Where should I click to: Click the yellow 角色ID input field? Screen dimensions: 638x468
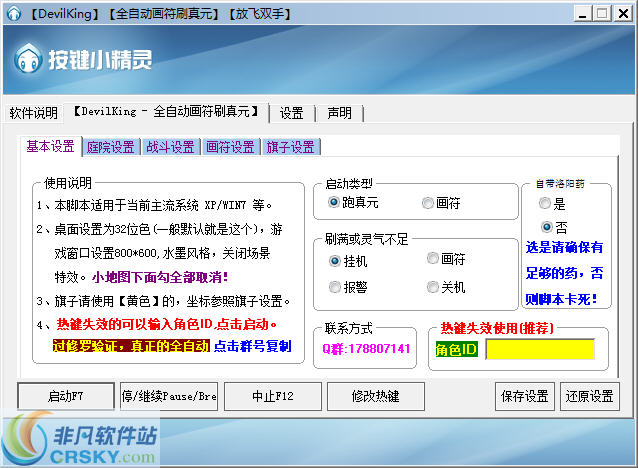click(540, 349)
